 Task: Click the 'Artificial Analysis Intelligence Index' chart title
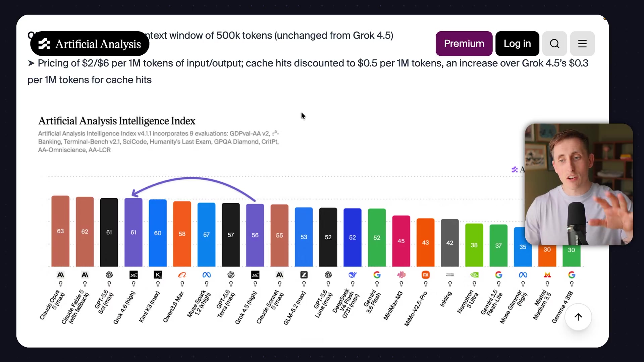click(x=117, y=121)
